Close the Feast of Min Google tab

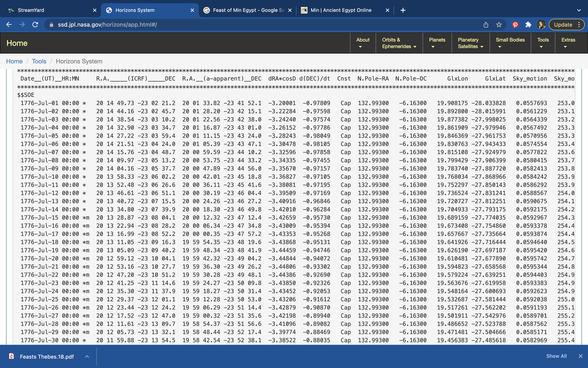(290, 10)
